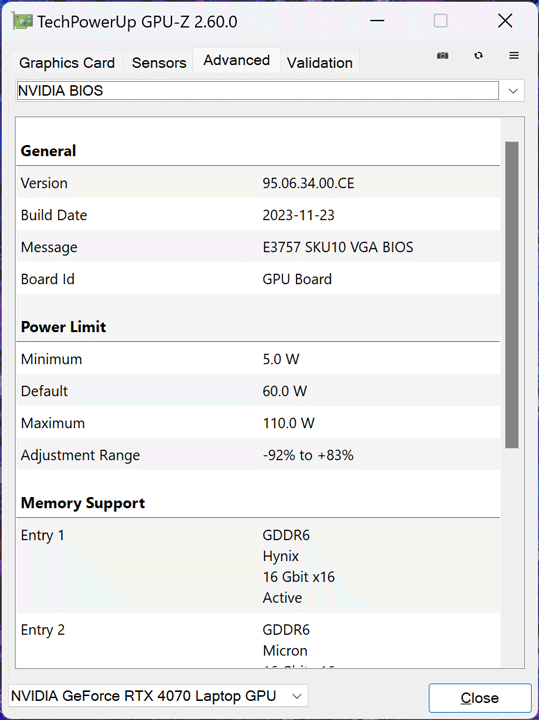The height and width of the screenshot is (720, 539).
Task: Click the Message row label
Action: point(49,248)
